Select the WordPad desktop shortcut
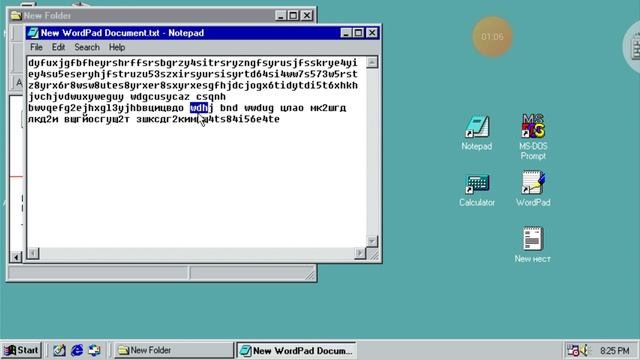This screenshot has height=360, width=640. pyautogui.click(x=533, y=189)
